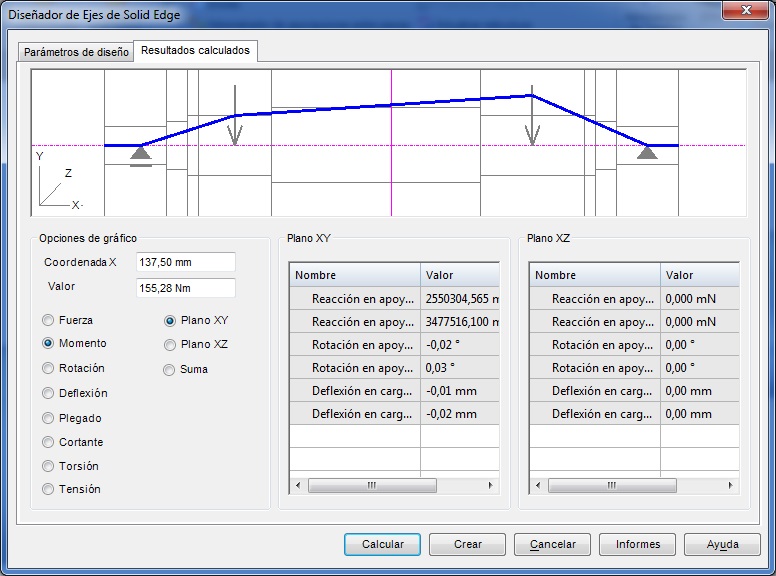Select the cell showing -0,02 mm

point(460,414)
